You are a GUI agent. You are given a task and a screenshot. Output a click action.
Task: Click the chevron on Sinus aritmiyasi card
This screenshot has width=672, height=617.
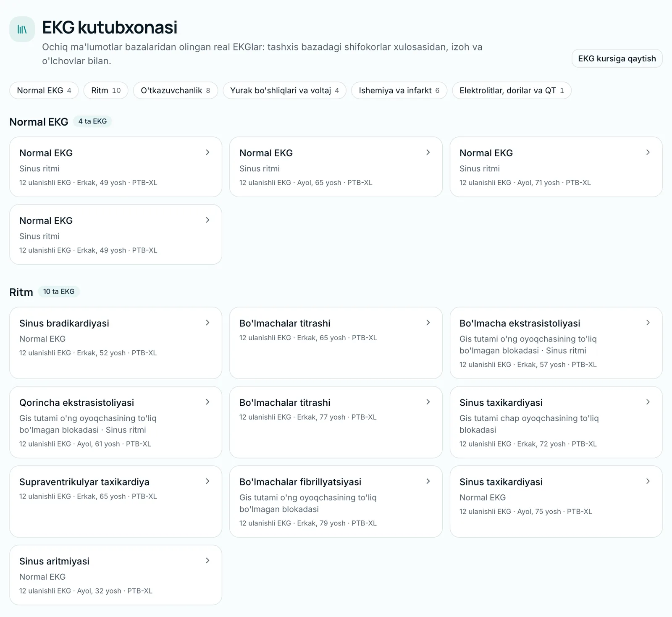207,561
